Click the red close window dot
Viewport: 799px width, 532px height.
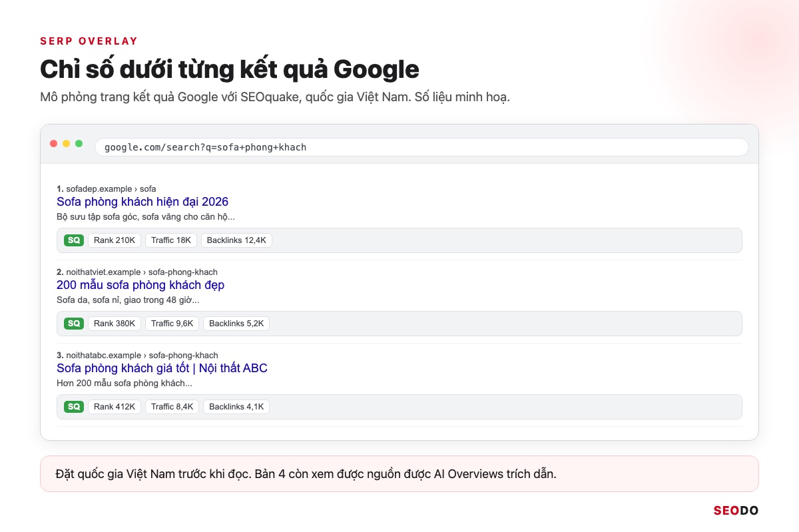tap(54, 144)
